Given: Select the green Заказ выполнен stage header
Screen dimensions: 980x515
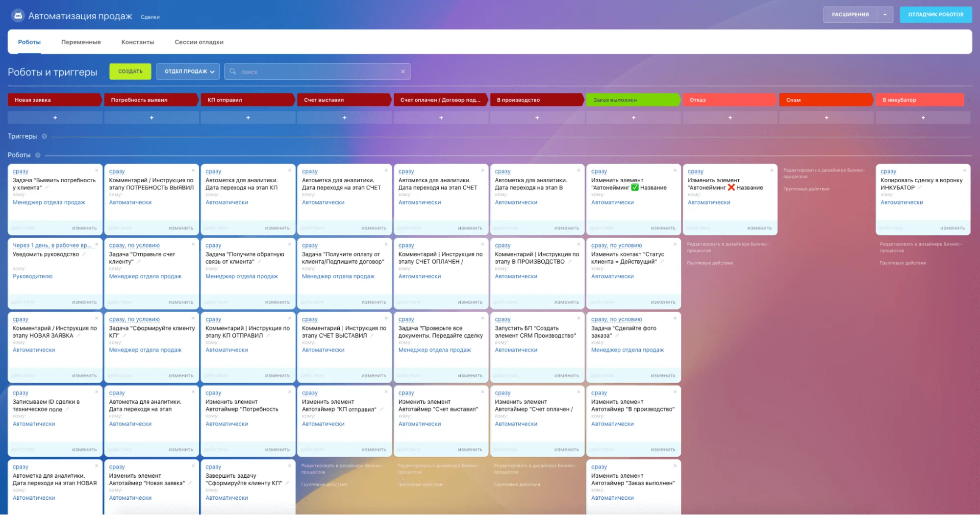Looking at the screenshot, I should pyautogui.click(x=633, y=100).
